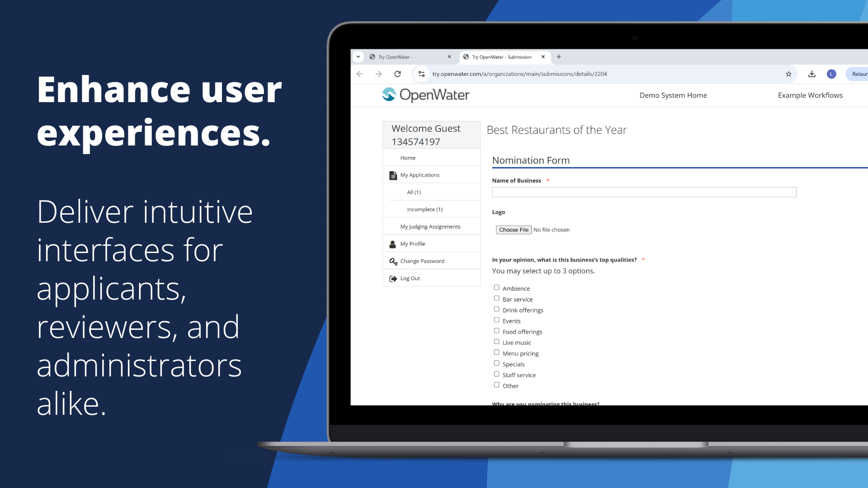Click the Change Password icon
The height and width of the screenshot is (488, 868).
coord(393,260)
